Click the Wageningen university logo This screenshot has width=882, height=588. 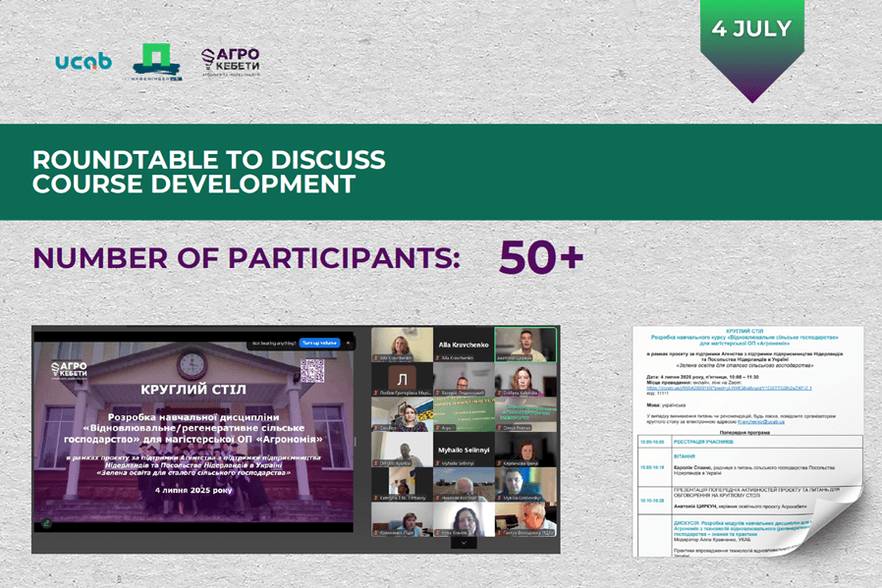click(x=157, y=62)
